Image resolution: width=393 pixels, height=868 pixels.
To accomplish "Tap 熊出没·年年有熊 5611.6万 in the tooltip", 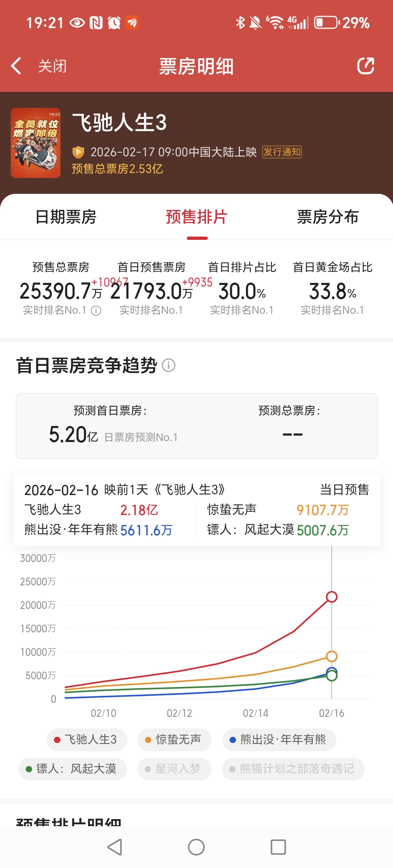I will pyautogui.click(x=98, y=530).
